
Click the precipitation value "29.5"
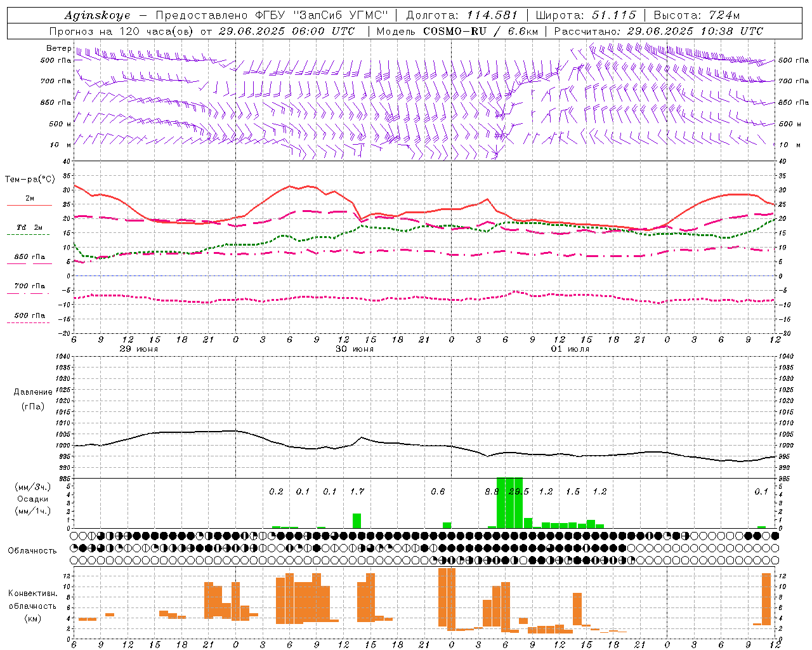pos(519,492)
